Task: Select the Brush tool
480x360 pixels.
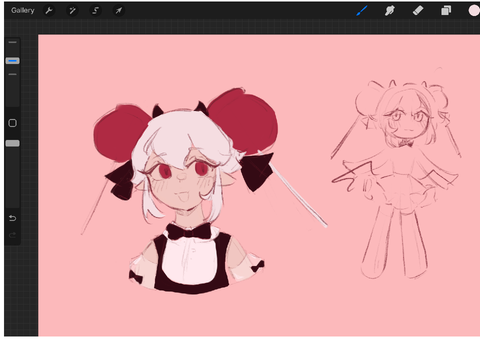Action: [x=362, y=11]
